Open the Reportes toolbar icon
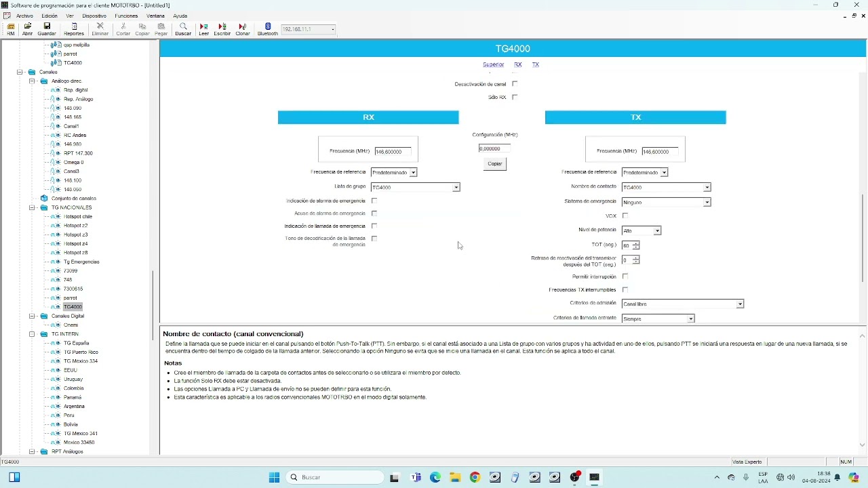868x488 pixels. [74, 29]
